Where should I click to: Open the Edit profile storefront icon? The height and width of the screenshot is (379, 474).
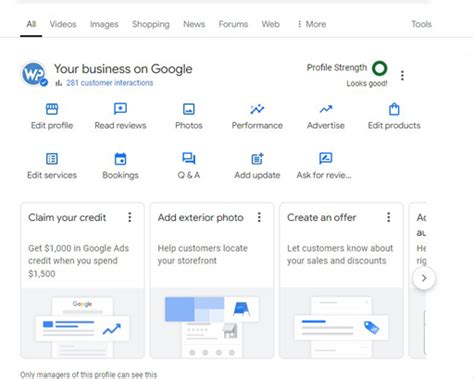click(52, 109)
